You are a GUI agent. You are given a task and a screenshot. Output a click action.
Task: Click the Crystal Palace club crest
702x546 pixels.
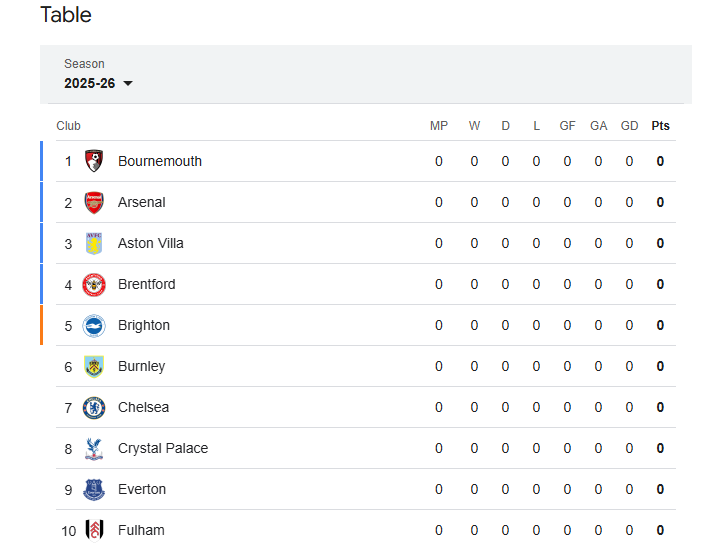[x=94, y=448]
